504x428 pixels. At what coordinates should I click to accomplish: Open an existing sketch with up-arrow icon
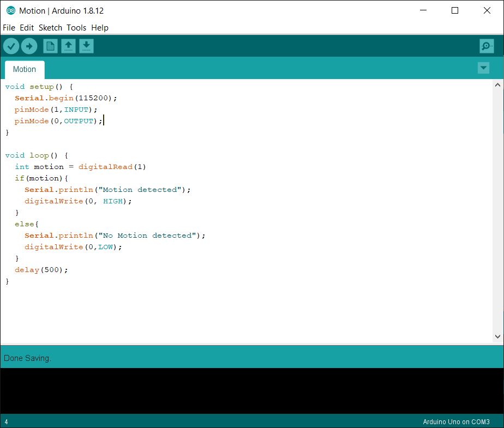[x=69, y=46]
